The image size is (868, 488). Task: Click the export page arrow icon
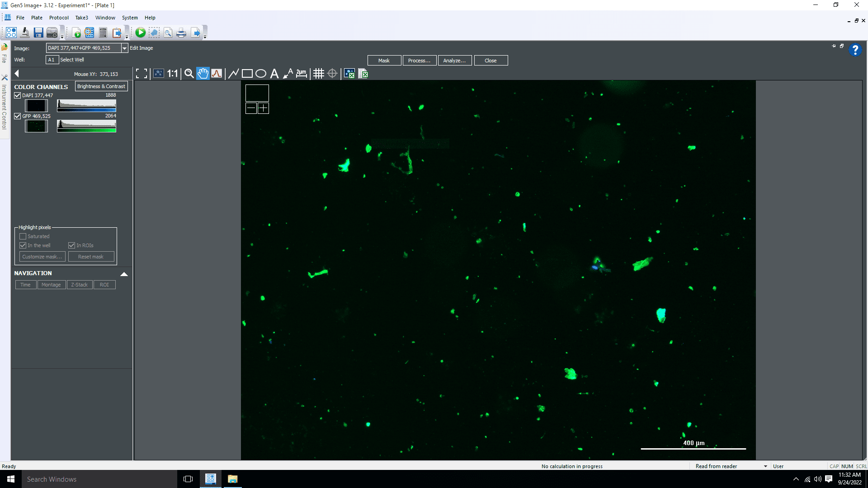pyautogui.click(x=195, y=33)
